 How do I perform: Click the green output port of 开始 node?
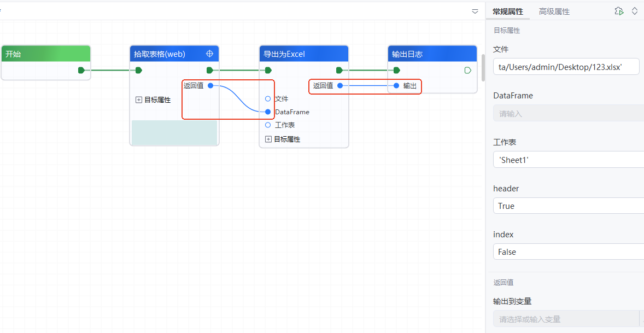coord(81,70)
